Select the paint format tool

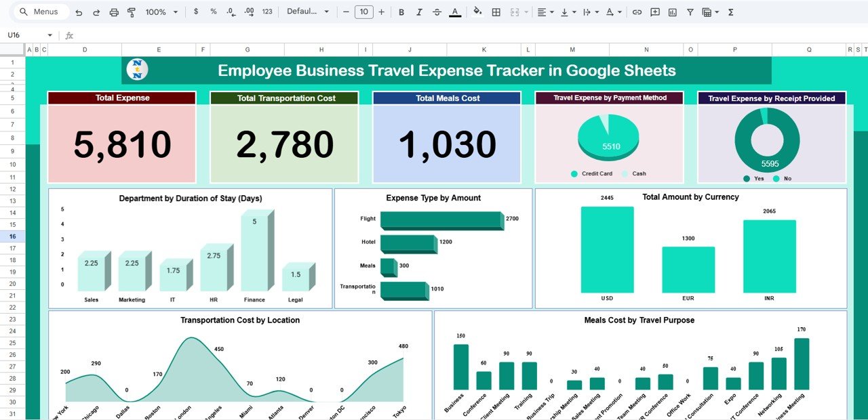132,12
